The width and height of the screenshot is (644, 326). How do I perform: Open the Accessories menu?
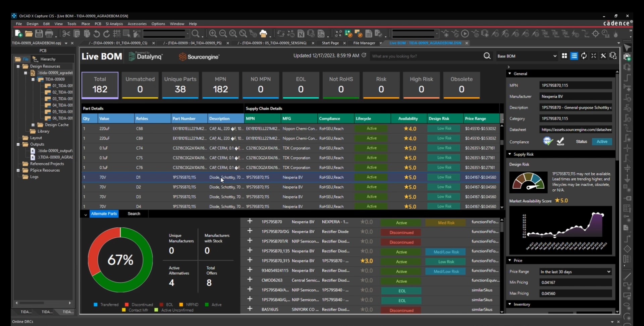point(137,24)
